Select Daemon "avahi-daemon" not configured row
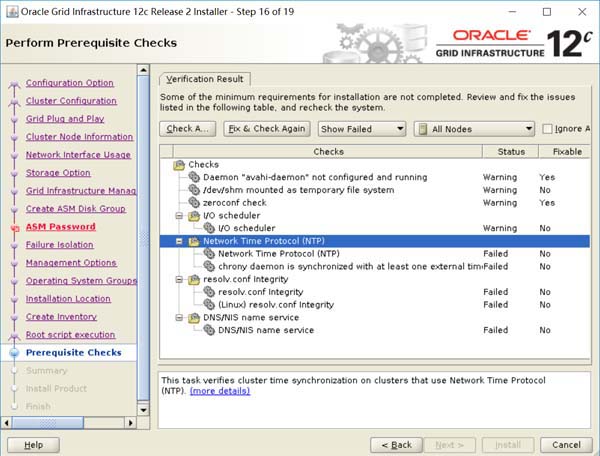The width and height of the screenshot is (600, 456). coord(315,177)
